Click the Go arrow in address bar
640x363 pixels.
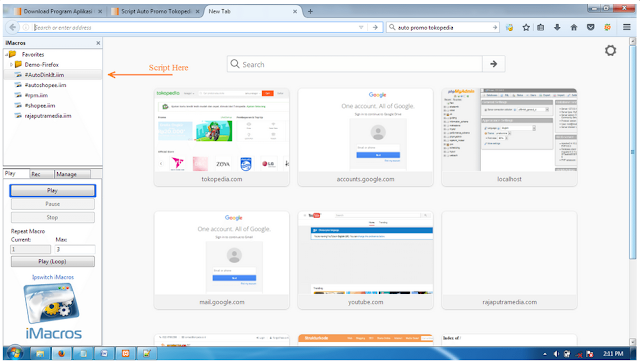[x=375, y=27]
